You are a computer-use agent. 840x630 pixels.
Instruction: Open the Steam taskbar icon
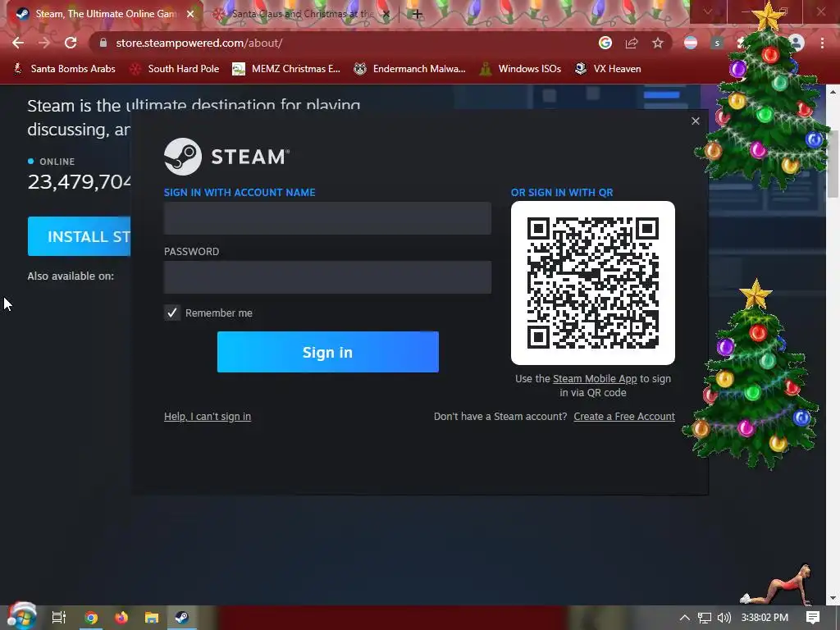[181, 618]
